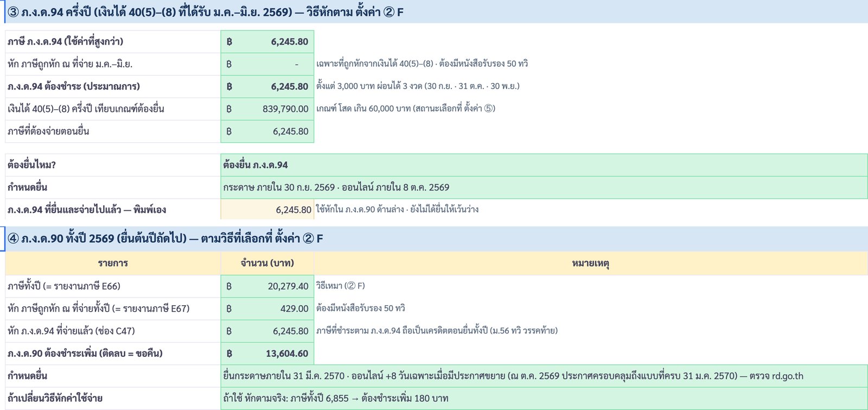The image size is (868, 410).
Task: Click the ภ.ง.ด.94 ที่ยื่นและจ่ายไปแล้ว input cell
Action: click(267, 210)
